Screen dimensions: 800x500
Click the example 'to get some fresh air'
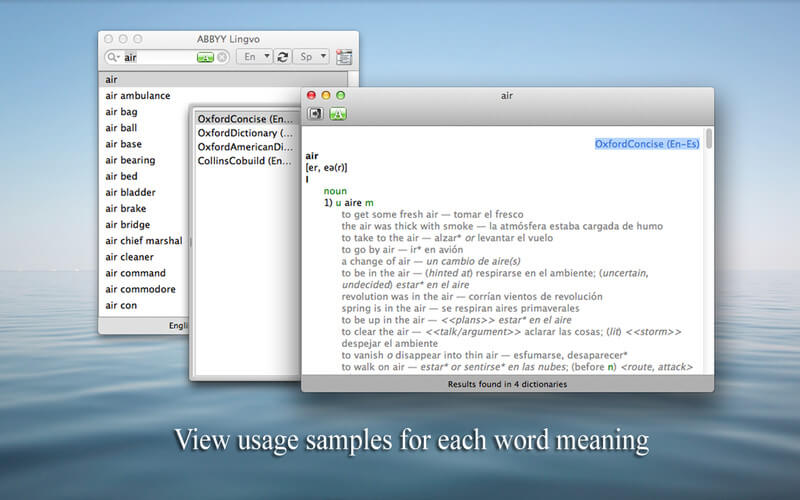390,214
